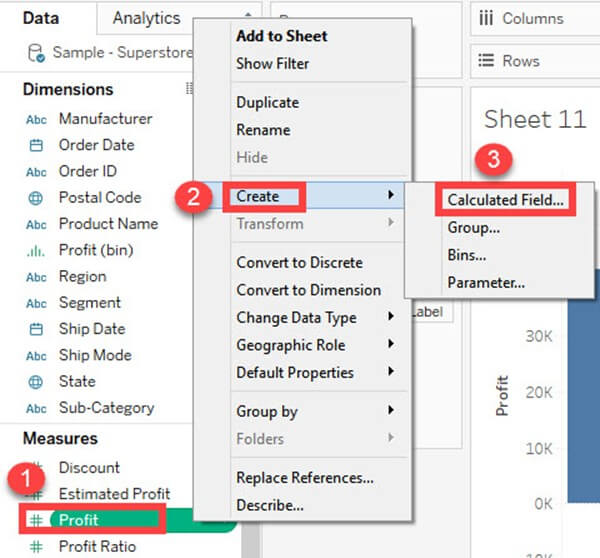Viewport: 600px width, 558px height.
Task: Click the histogram icon beside Profit (bin)
Action: [36, 250]
